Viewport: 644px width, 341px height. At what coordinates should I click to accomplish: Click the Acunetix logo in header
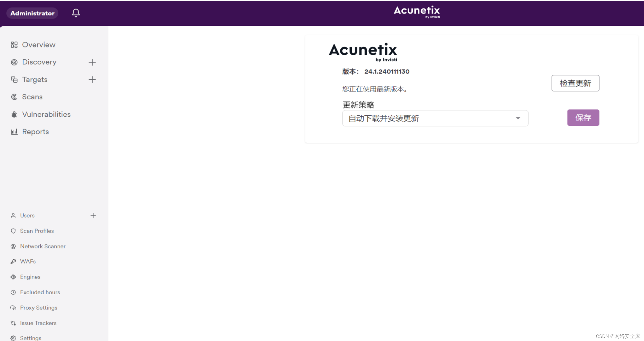tap(417, 12)
